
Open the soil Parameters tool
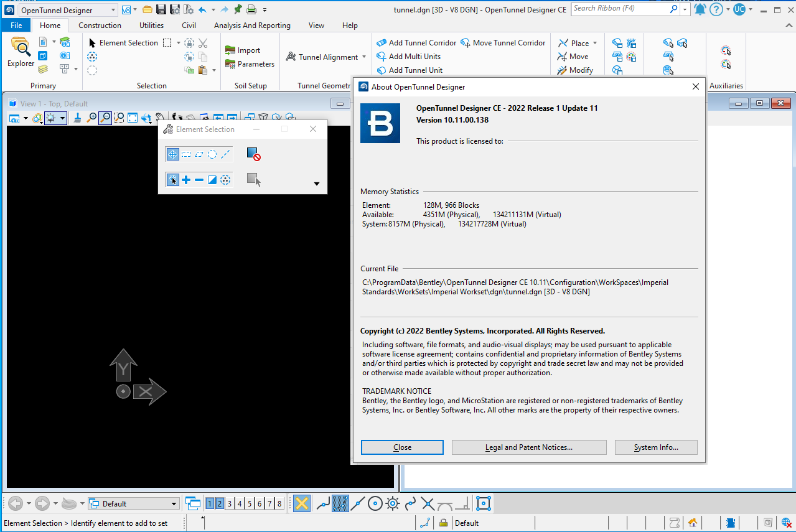click(x=250, y=64)
